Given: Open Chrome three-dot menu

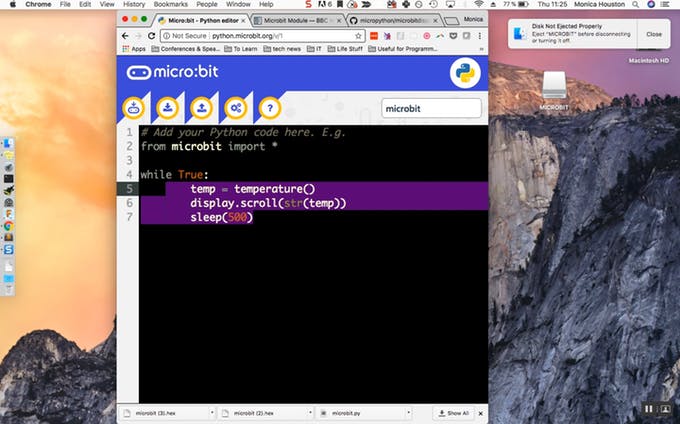Looking at the screenshot, I should [x=480, y=36].
